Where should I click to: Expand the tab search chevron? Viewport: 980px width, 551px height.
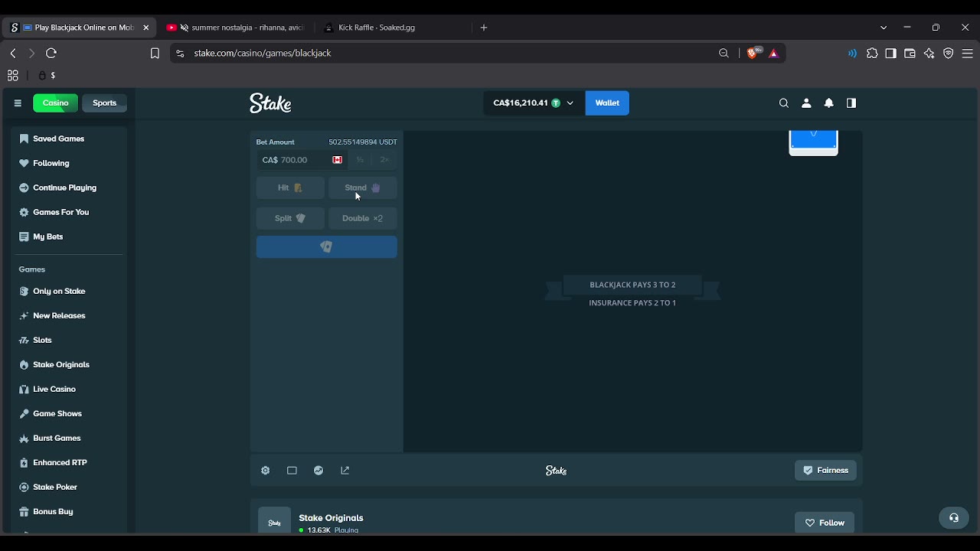[x=884, y=28]
